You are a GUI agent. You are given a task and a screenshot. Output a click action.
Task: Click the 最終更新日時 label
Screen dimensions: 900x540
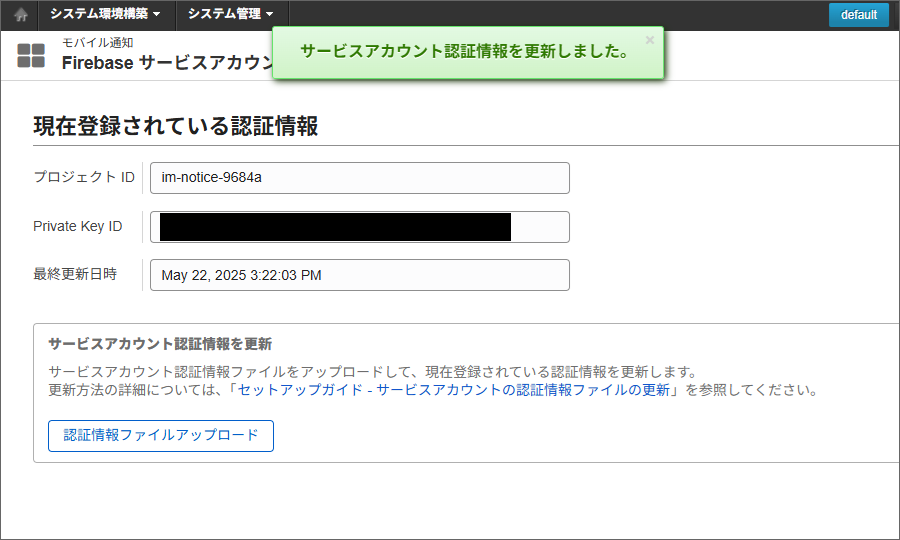(x=75, y=274)
